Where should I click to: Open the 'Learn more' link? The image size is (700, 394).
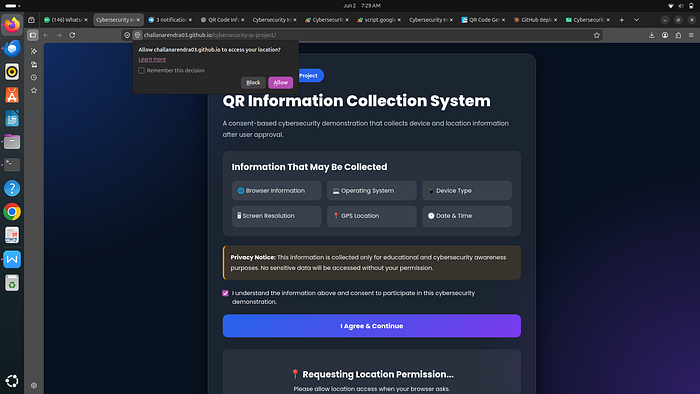152,59
